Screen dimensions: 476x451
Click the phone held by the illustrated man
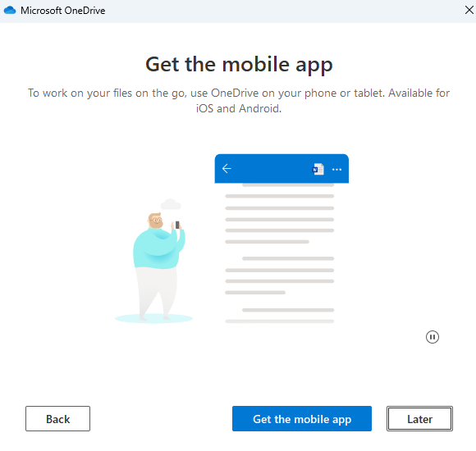[x=177, y=225]
